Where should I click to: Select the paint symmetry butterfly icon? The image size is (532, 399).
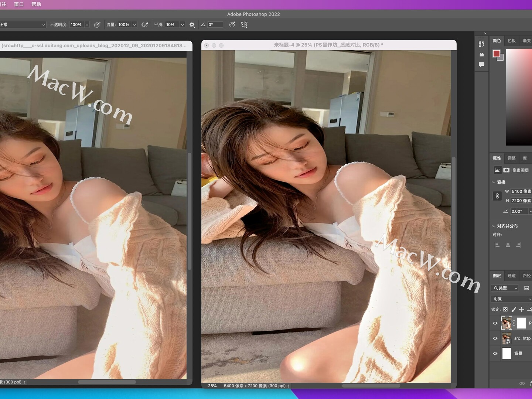pos(244,25)
